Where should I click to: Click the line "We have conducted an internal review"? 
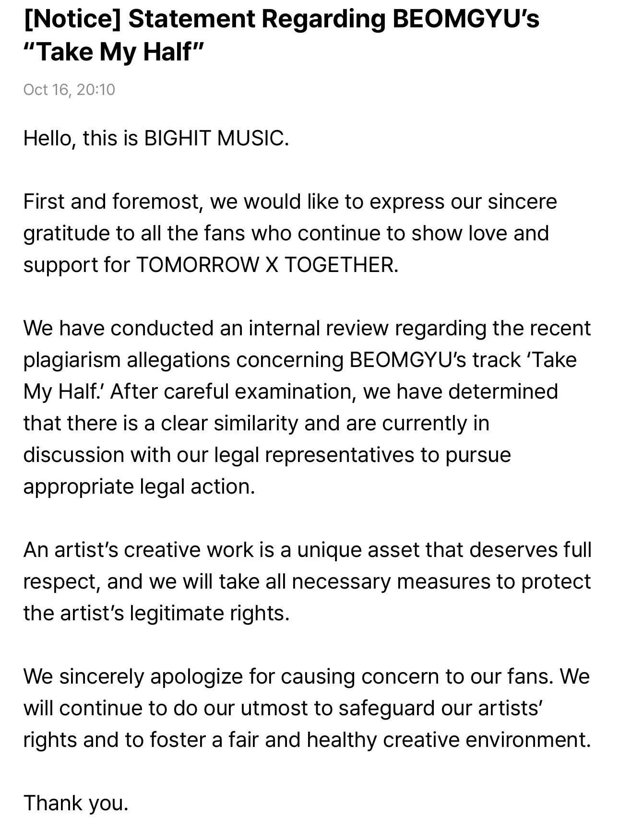click(307, 328)
